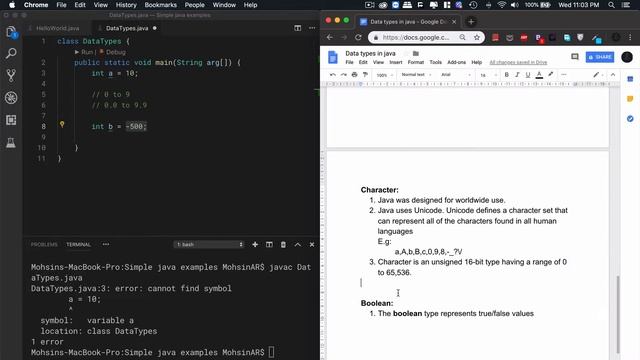640x360 pixels.
Task: Click All changes saved in Drive link
Action: [518, 62]
